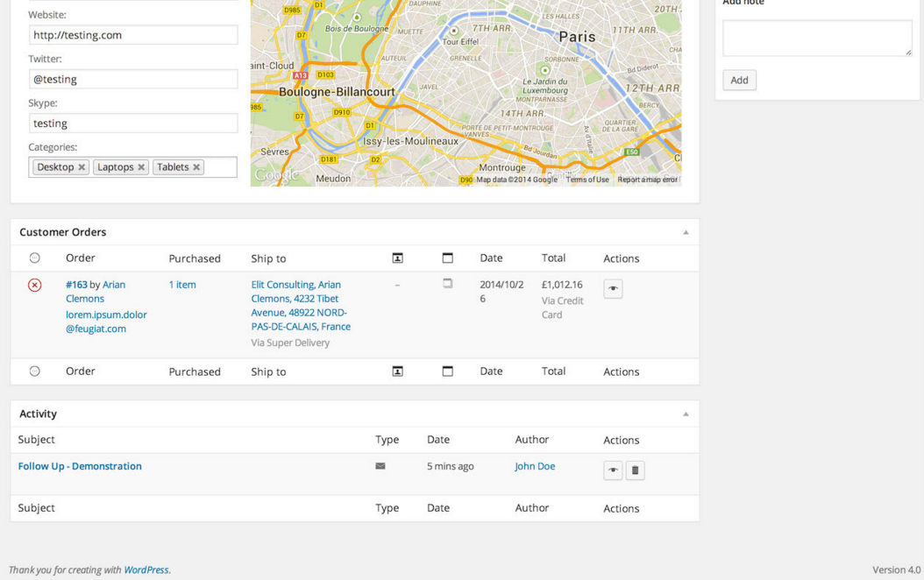Viewport: 924px width, 580px height.
Task: Click the Add note button
Action: 739,80
